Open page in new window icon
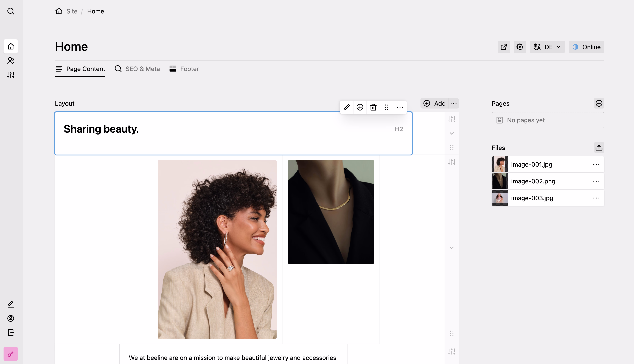The height and width of the screenshot is (364, 634). coord(504,47)
